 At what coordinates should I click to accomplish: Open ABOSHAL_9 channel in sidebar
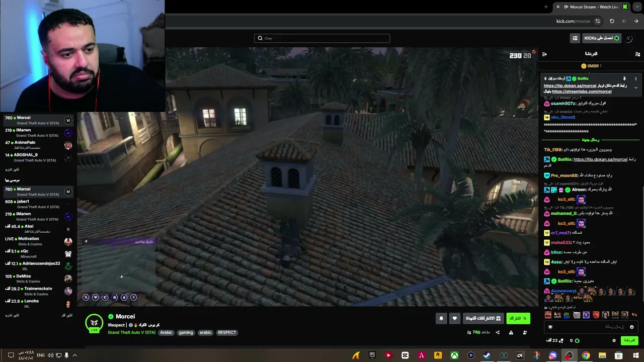[x=39, y=157]
